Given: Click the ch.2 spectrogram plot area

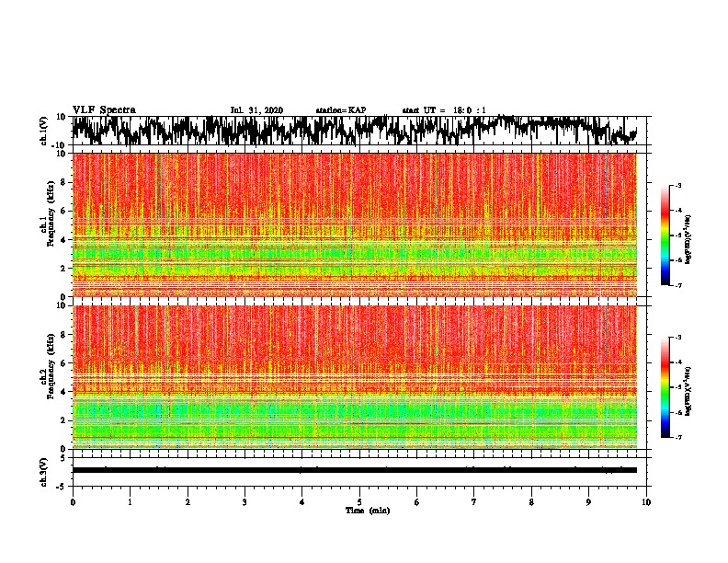Looking at the screenshot, I should point(355,377).
